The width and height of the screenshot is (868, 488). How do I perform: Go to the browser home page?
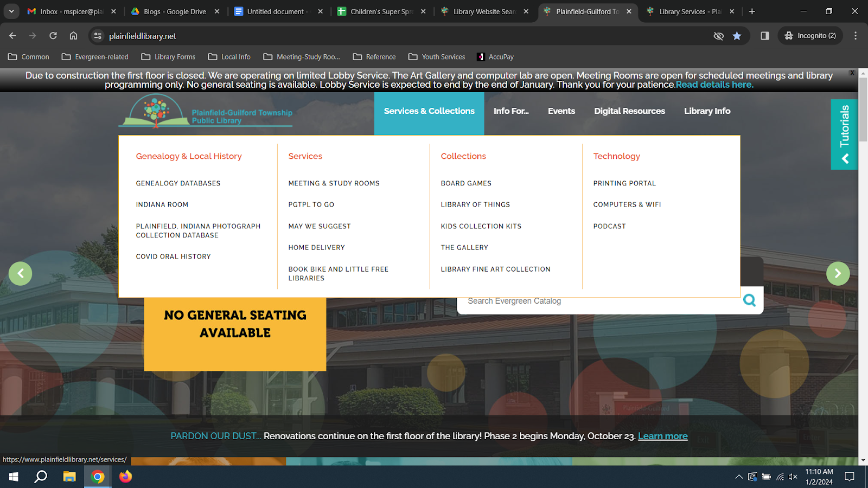[73, 36]
